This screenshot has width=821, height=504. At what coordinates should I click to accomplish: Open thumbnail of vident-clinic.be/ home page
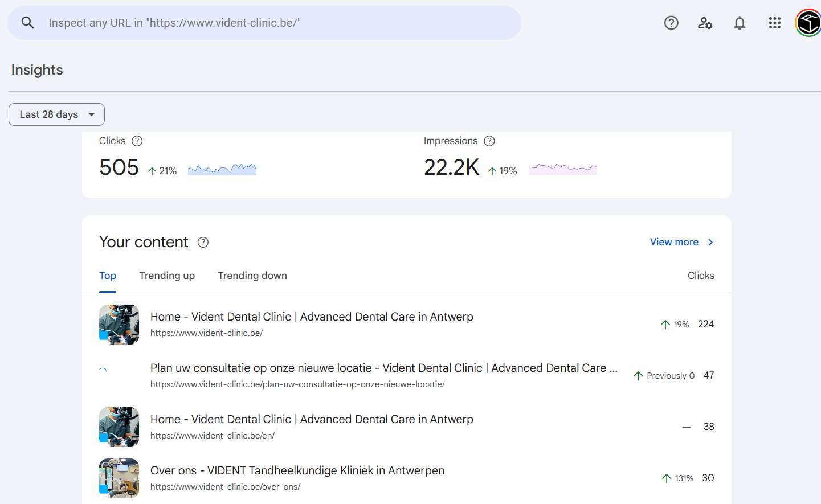[x=119, y=325]
